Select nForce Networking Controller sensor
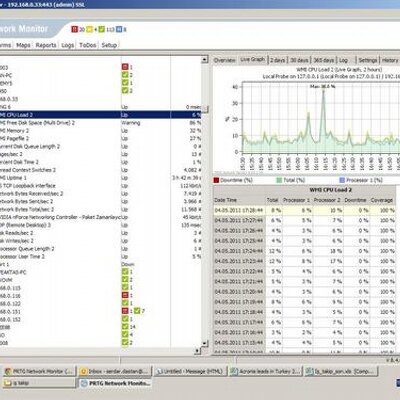This screenshot has height=400, width=400. tap(101, 217)
